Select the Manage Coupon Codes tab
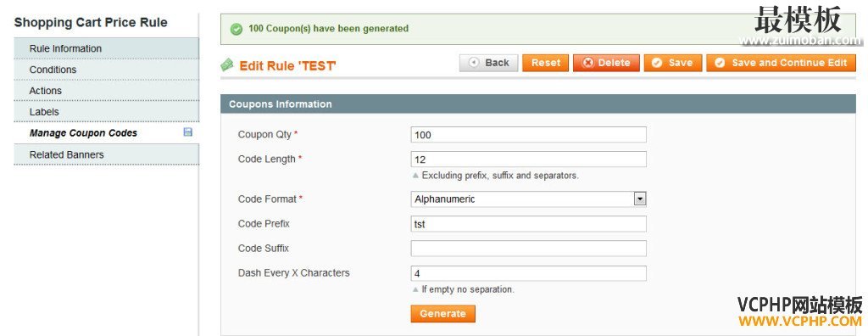The height and width of the screenshot is (336, 868). click(x=106, y=133)
